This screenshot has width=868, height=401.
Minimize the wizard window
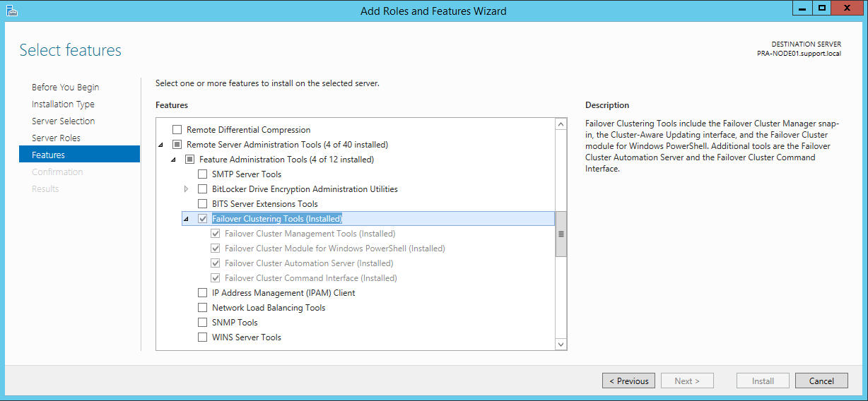pyautogui.click(x=801, y=8)
